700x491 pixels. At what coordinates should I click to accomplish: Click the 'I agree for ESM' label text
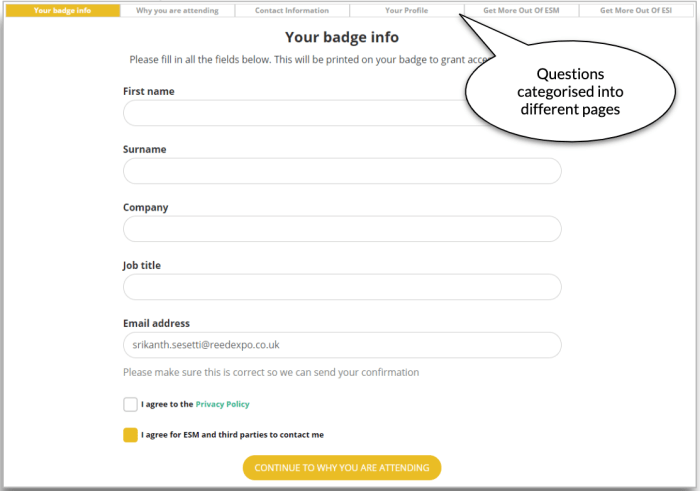(232, 435)
